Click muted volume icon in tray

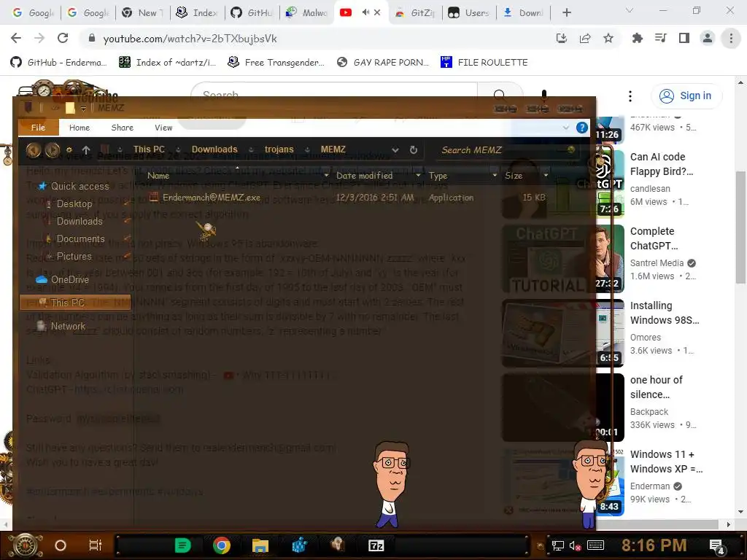click(575, 545)
